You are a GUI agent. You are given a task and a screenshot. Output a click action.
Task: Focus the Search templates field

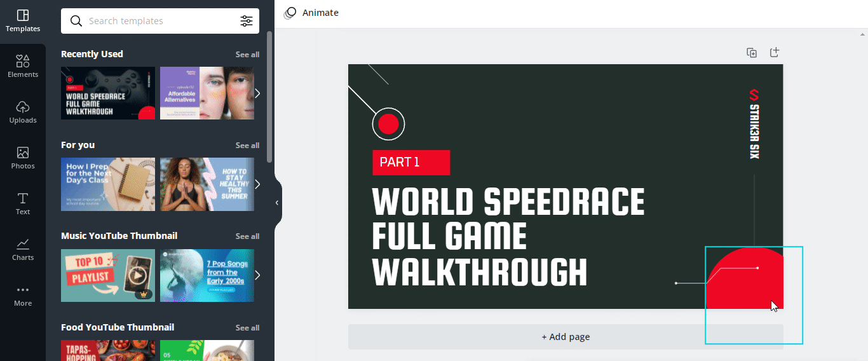(x=160, y=21)
